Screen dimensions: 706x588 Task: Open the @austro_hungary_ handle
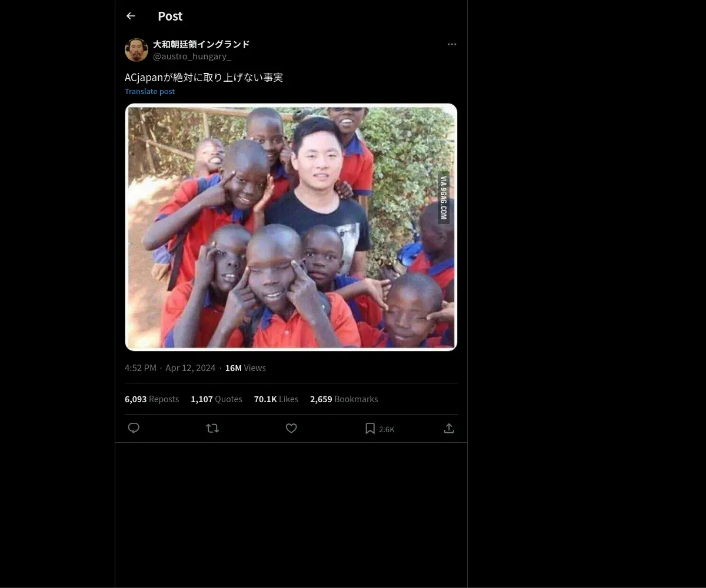pyautogui.click(x=192, y=56)
